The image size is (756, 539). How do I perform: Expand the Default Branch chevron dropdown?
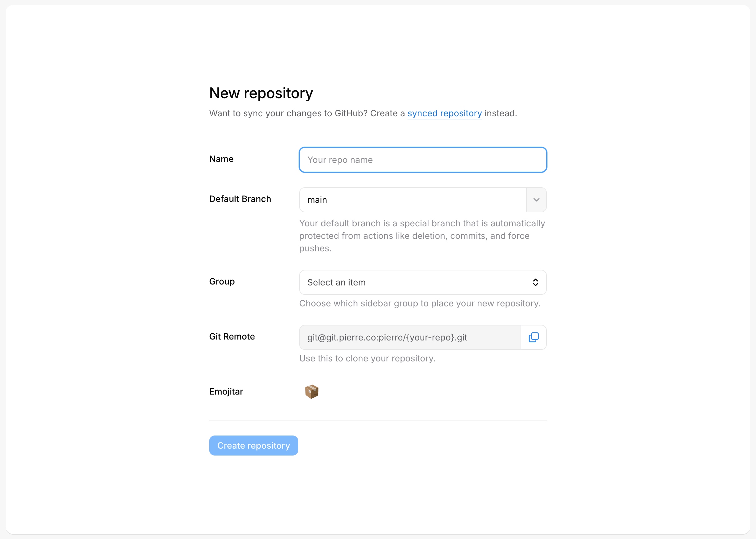tap(536, 200)
